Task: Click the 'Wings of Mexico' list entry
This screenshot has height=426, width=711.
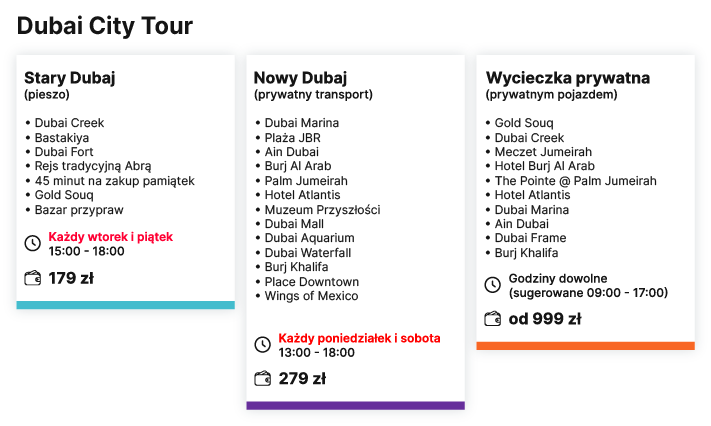Action: (x=312, y=296)
